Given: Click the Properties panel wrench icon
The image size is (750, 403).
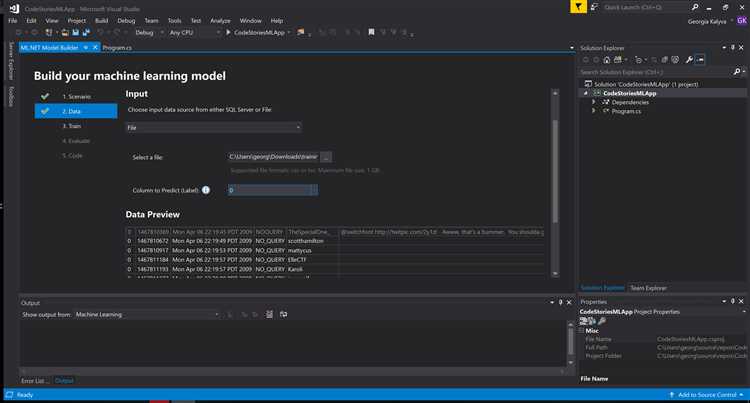Looking at the screenshot, I should pyautogui.click(x=602, y=321).
